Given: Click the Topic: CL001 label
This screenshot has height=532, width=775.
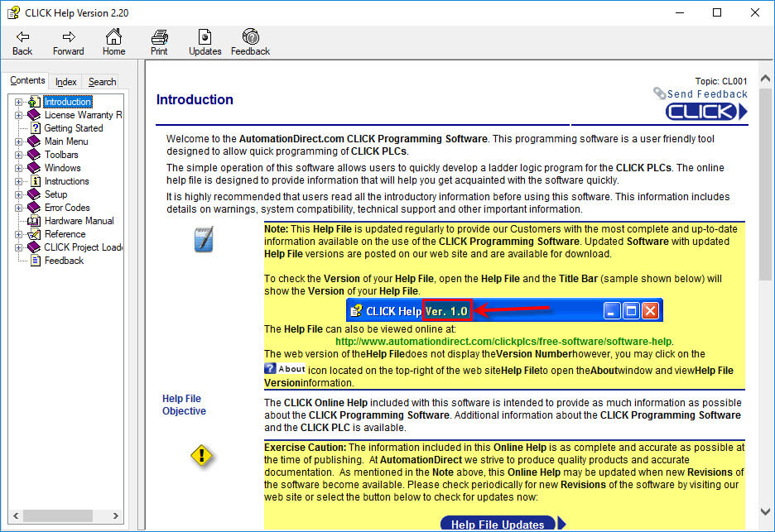Looking at the screenshot, I should click(720, 81).
